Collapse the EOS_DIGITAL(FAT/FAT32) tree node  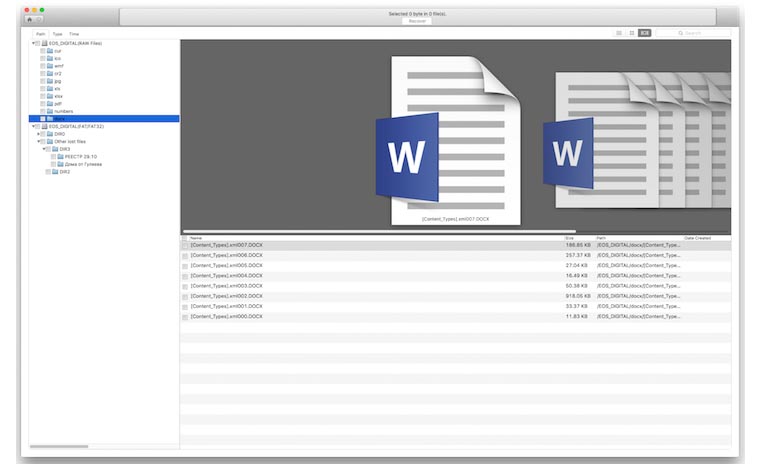pyautogui.click(x=33, y=126)
